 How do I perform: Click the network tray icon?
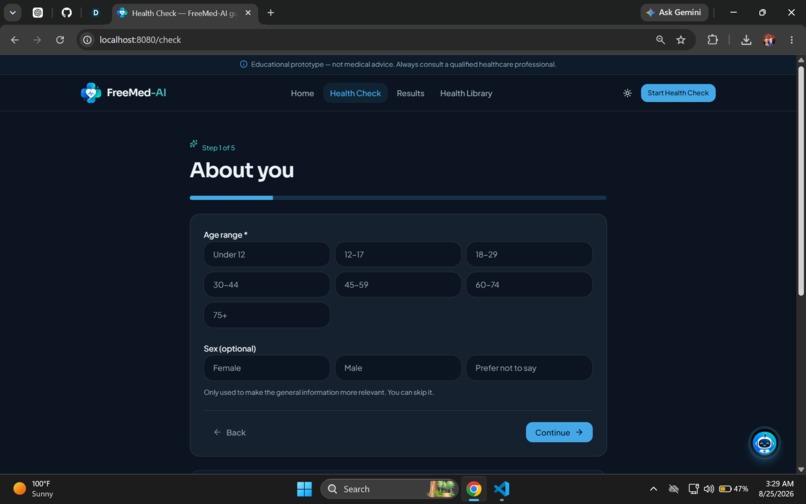[x=693, y=489]
